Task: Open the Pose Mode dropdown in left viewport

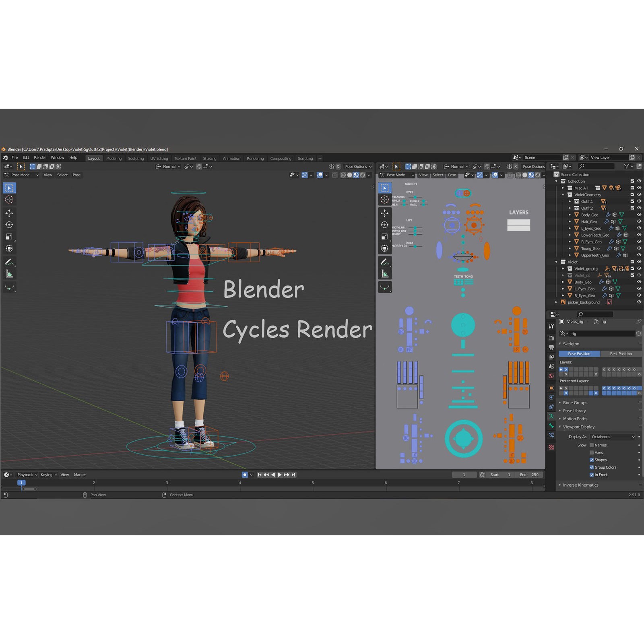Action: click(x=22, y=175)
